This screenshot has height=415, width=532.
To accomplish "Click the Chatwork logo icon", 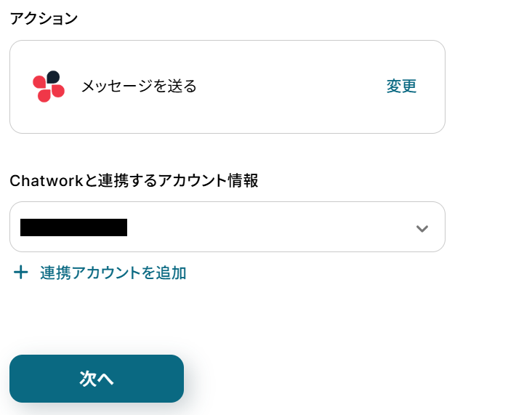I will (49, 86).
